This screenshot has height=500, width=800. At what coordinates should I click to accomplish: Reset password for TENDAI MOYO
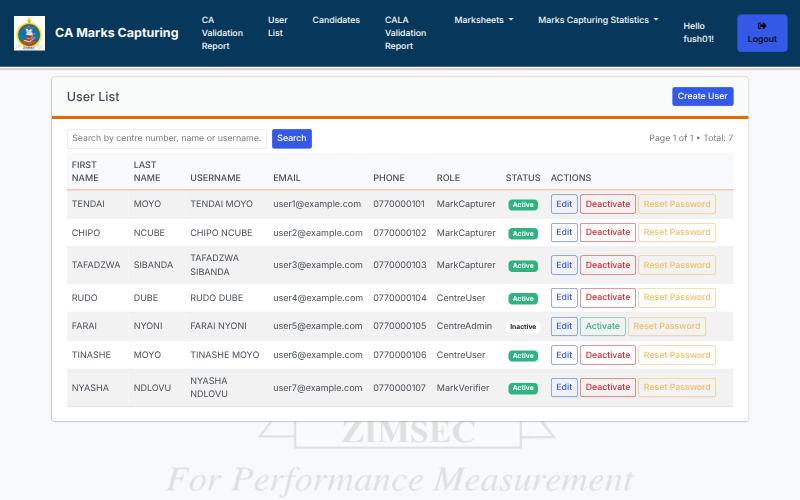pyautogui.click(x=677, y=204)
